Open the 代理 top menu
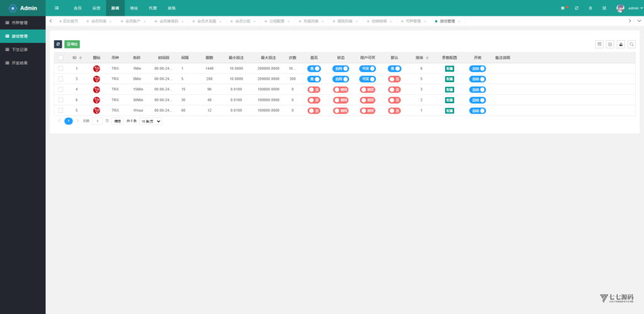Viewport: 644px width, 314px height. (153, 8)
